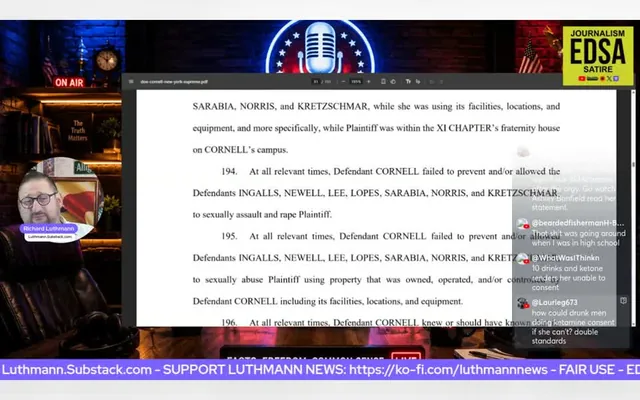640x400 pixels.
Task: Click the YouTube icon on EDSA badge
Action: (x=582, y=78)
